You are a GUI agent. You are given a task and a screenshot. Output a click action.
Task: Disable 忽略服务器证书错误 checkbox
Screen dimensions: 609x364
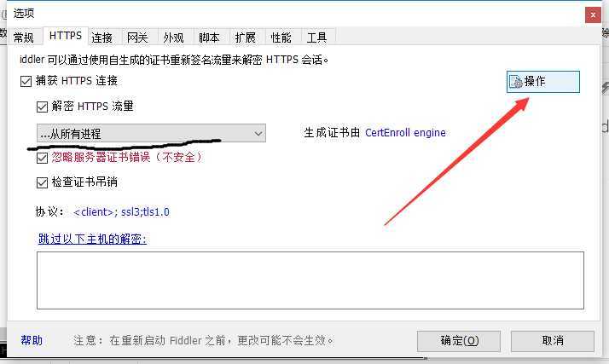42,158
